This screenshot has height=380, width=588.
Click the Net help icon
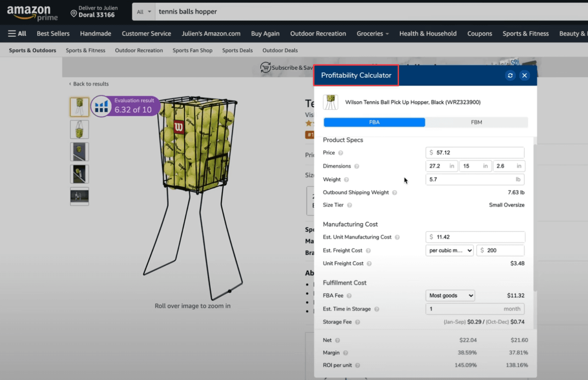(x=337, y=340)
